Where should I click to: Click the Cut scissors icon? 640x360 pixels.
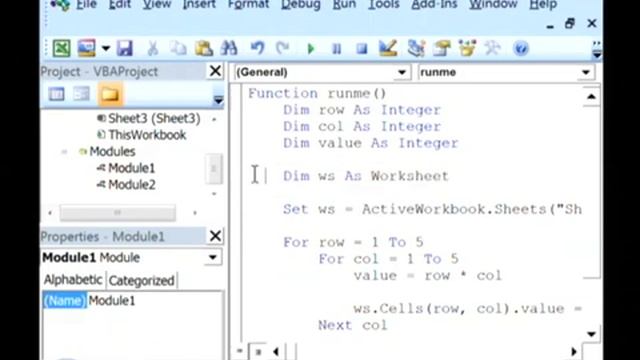tap(153, 49)
